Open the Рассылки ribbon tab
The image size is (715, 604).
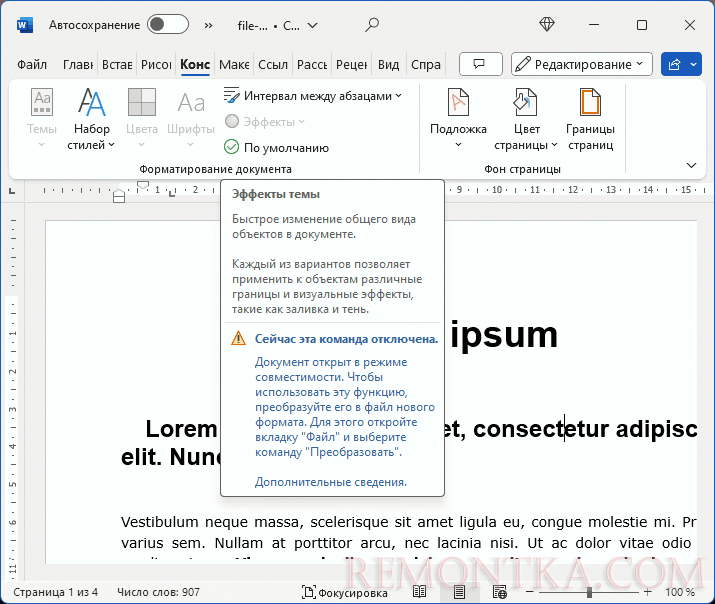click(x=312, y=65)
